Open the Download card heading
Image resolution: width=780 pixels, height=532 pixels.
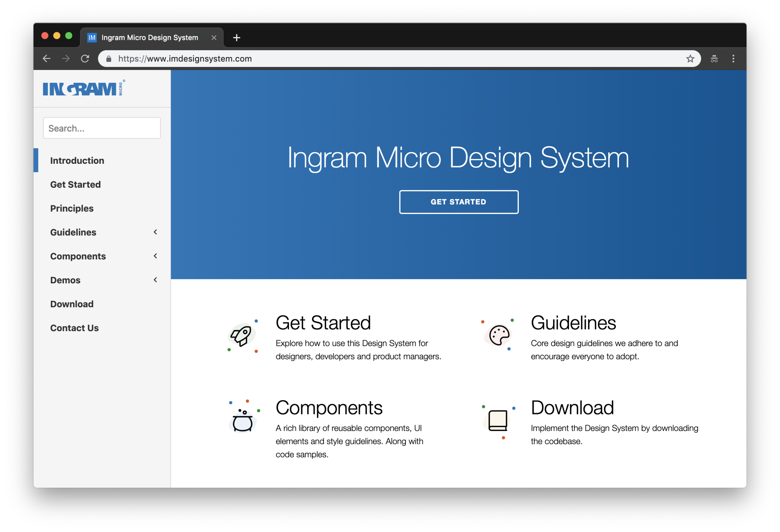tap(572, 408)
